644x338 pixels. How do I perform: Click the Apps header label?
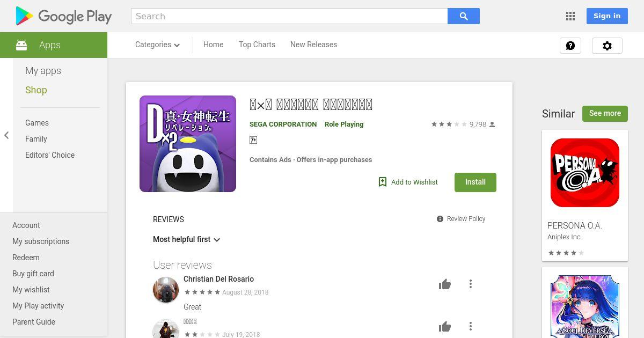click(50, 45)
